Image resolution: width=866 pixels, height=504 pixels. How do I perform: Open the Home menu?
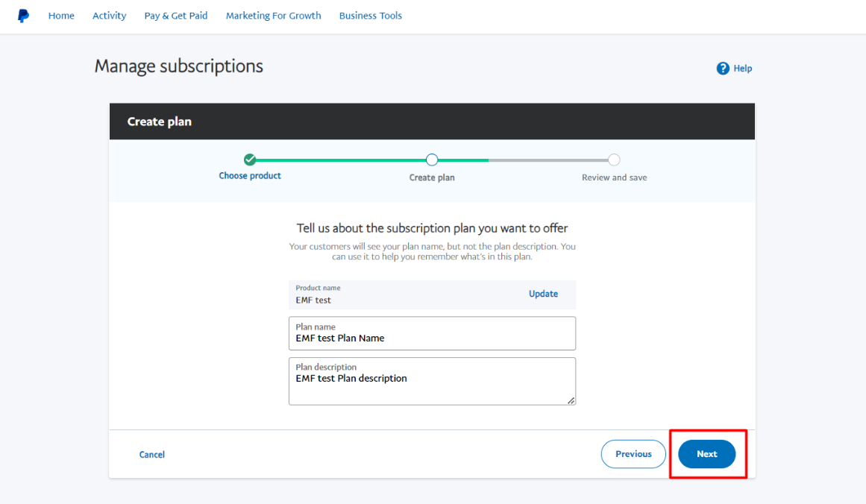pyautogui.click(x=61, y=16)
